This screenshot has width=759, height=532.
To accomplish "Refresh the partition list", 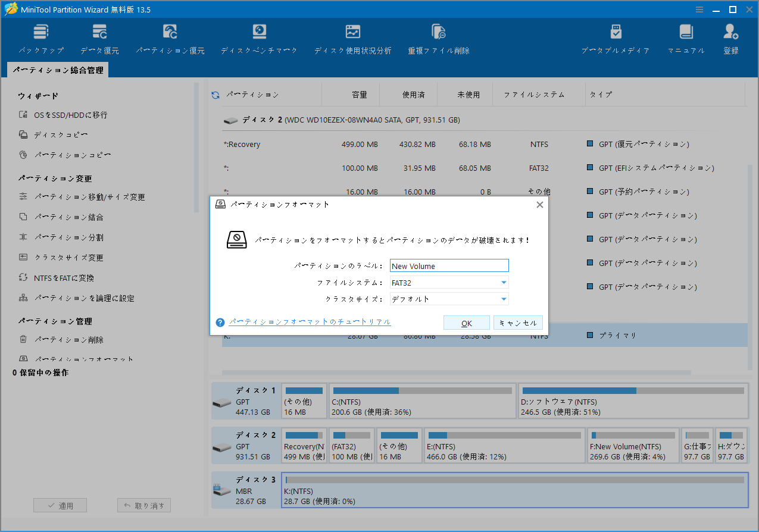I will coord(214,94).
